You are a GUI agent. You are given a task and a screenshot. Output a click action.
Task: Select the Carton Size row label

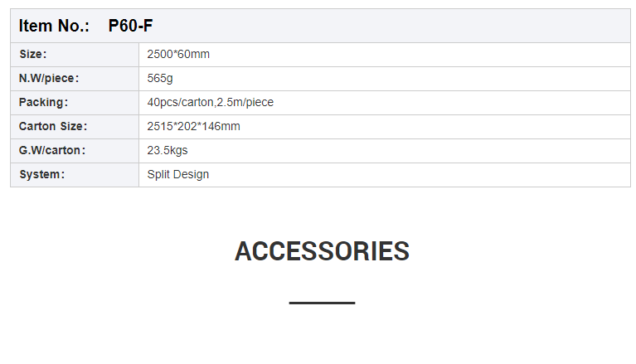(x=53, y=126)
